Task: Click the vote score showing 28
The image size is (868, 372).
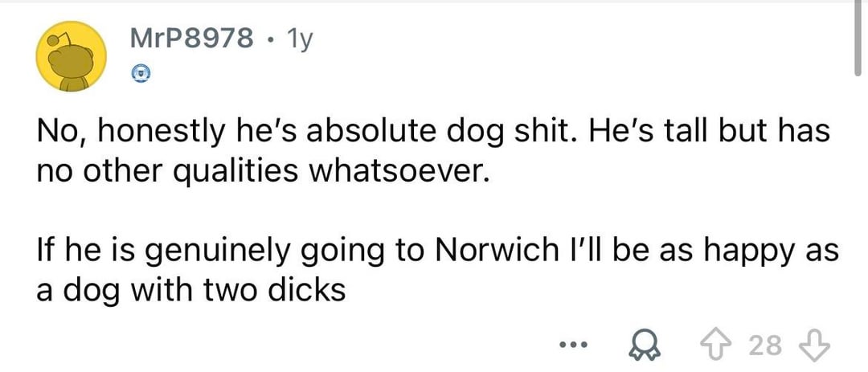Action: click(x=764, y=345)
